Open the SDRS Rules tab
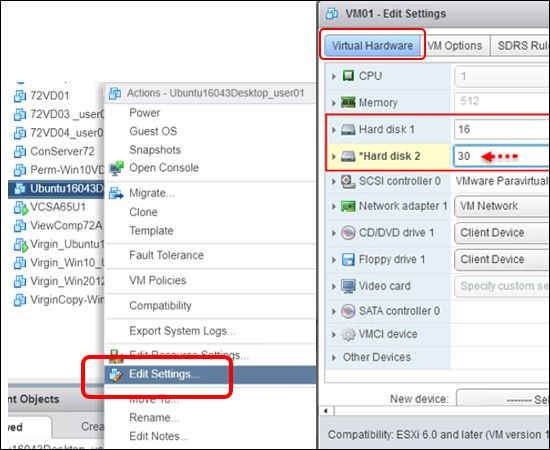The width and height of the screenshot is (550, 450). pyautogui.click(x=521, y=46)
